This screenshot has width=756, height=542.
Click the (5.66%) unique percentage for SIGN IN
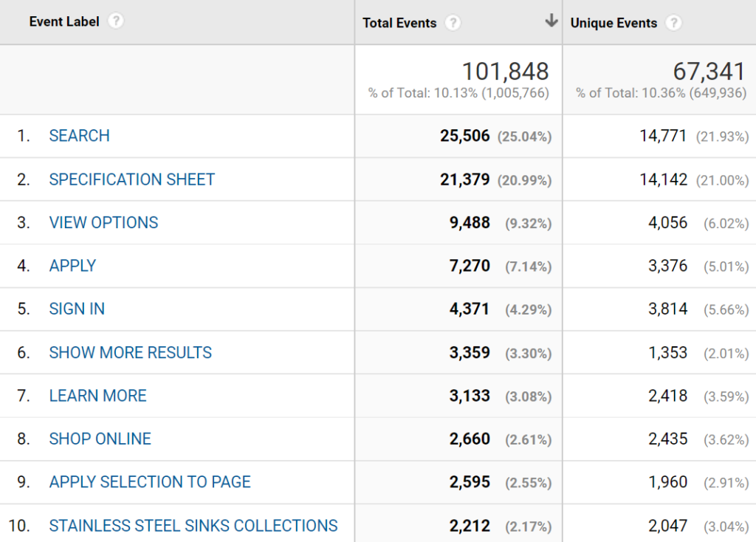(x=726, y=310)
